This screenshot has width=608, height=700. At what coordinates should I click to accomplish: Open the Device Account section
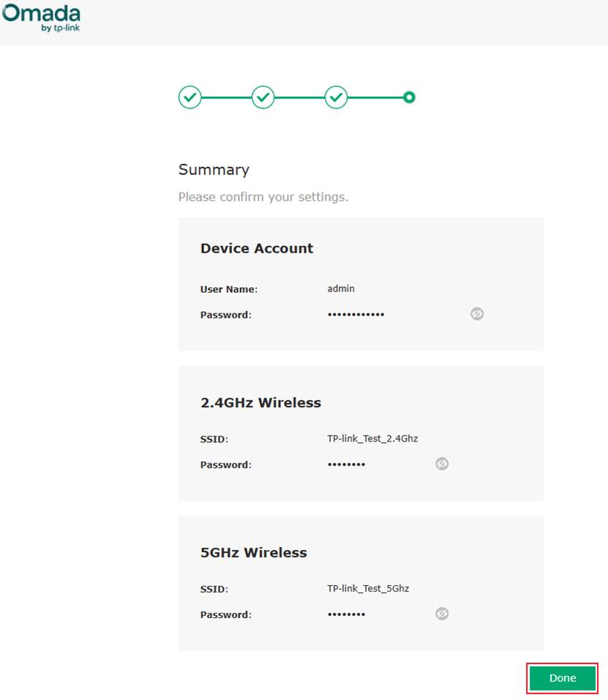256,248
